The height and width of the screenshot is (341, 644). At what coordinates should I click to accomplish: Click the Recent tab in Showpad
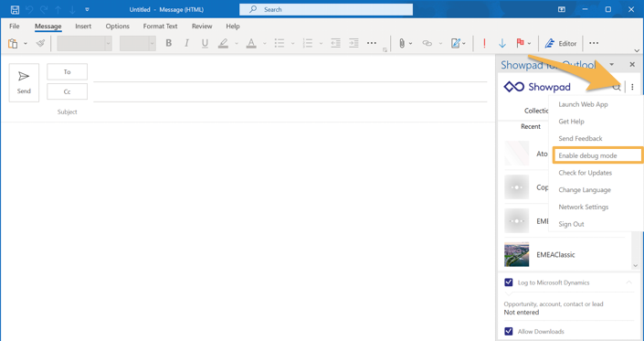click(531, 126)
